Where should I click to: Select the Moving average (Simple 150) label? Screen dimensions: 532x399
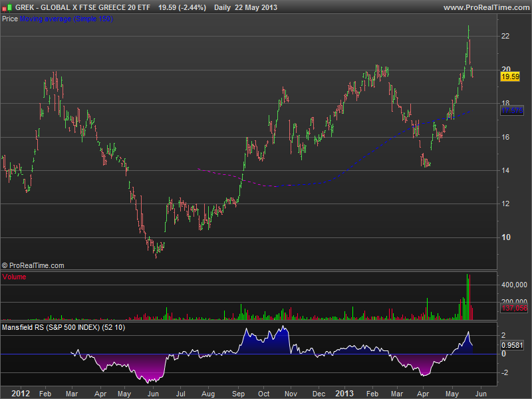click(x=66, y=19)
